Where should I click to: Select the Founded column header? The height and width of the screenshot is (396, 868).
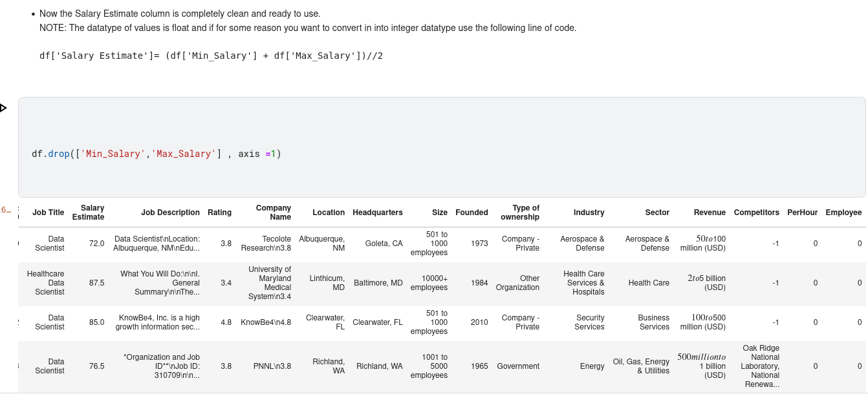click(472, 213)
